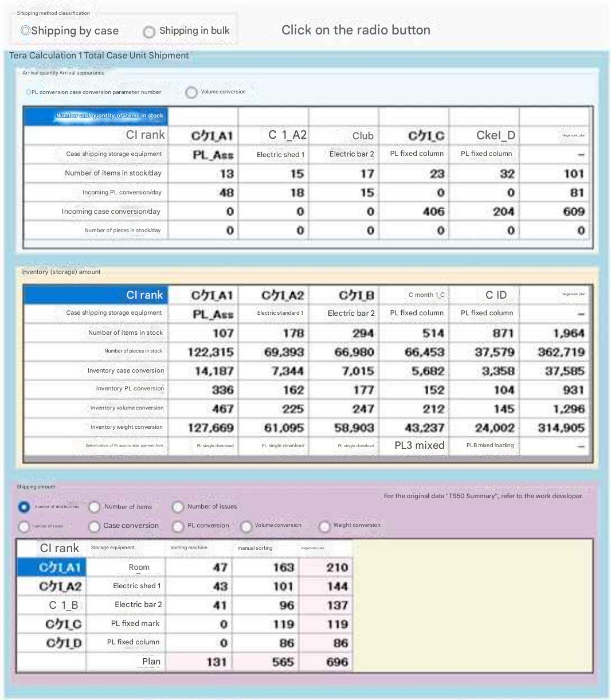This screenshot has width=611, height=700.
Task: Select Volume conversion in the Shipping amount section
Action: point(246,526)
